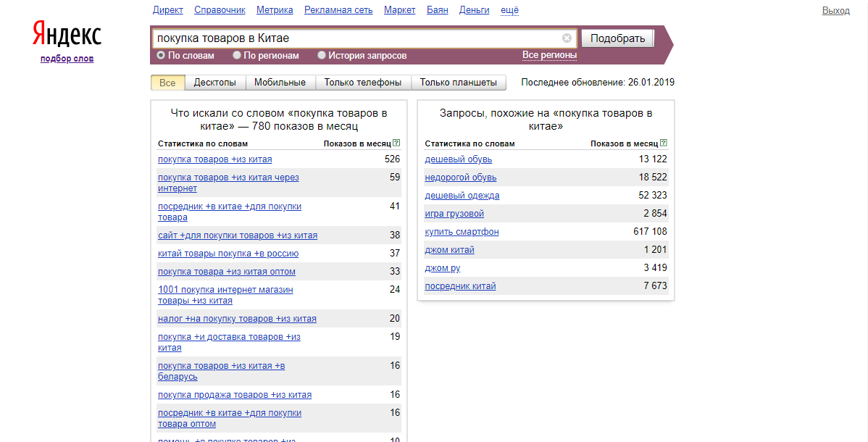Open the 'Баян' top link

point(438,10)
